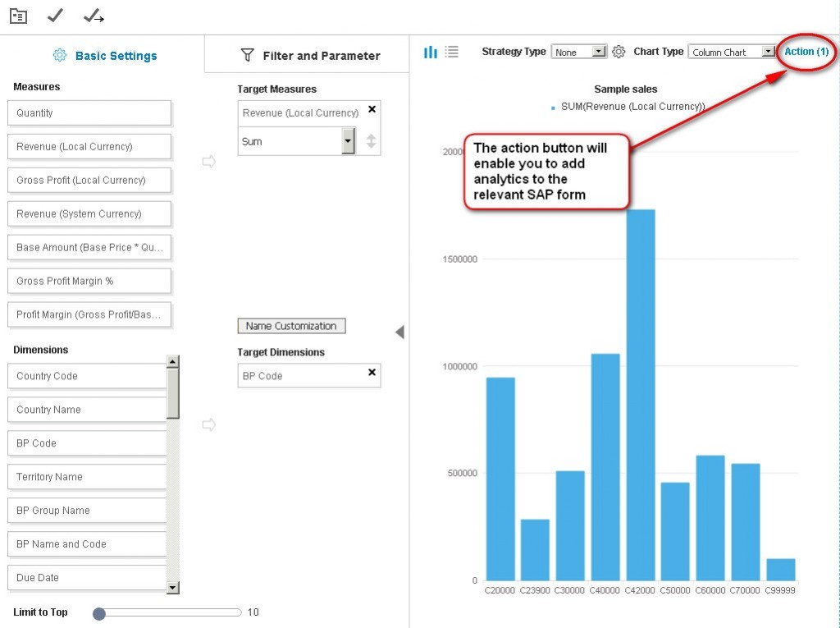
Task: Remove BP Code target dimension
Action: tap(372, 372)
